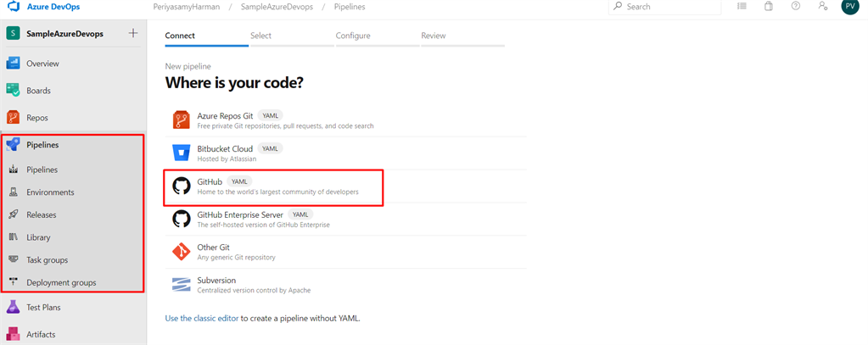868x345 pixels.
Task: Click 'Centralized version control by Apache' text
Action: coord(254,290)
